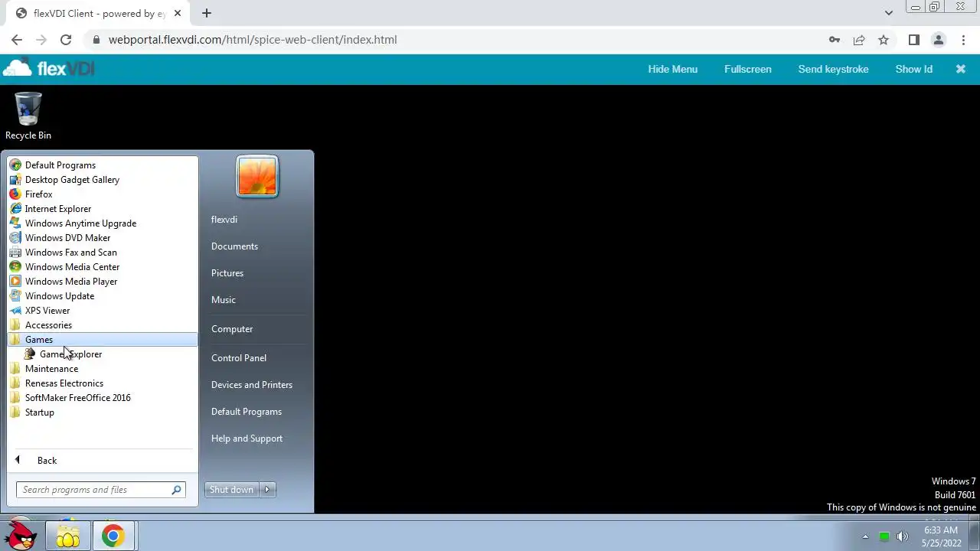Close the flexVDI session with X icon
980x551 pixels.
coord(961,69)
